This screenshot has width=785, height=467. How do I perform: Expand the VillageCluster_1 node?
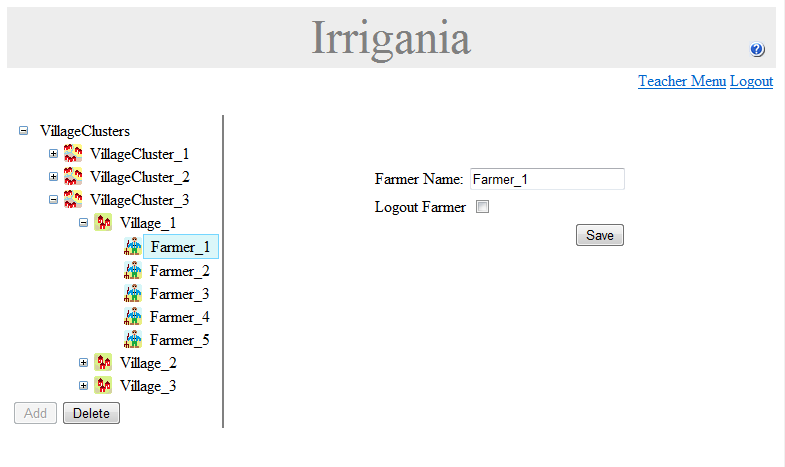[x=54, y=154]
